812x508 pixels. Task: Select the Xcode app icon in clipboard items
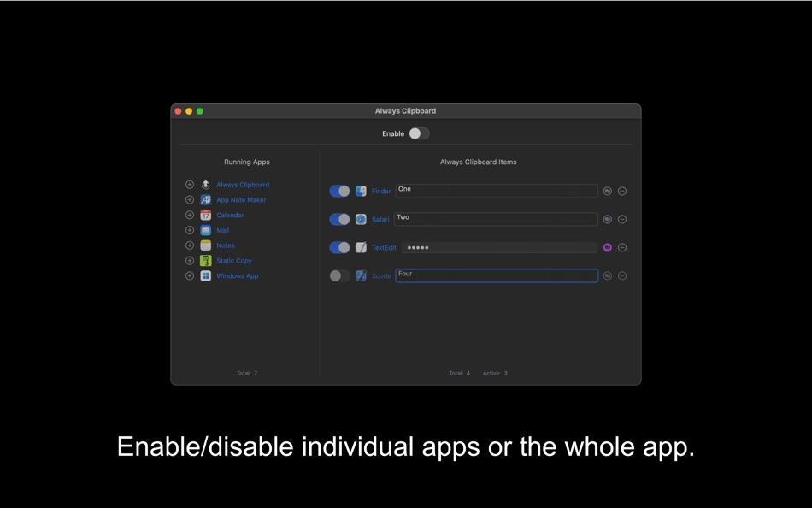point(361,275)
